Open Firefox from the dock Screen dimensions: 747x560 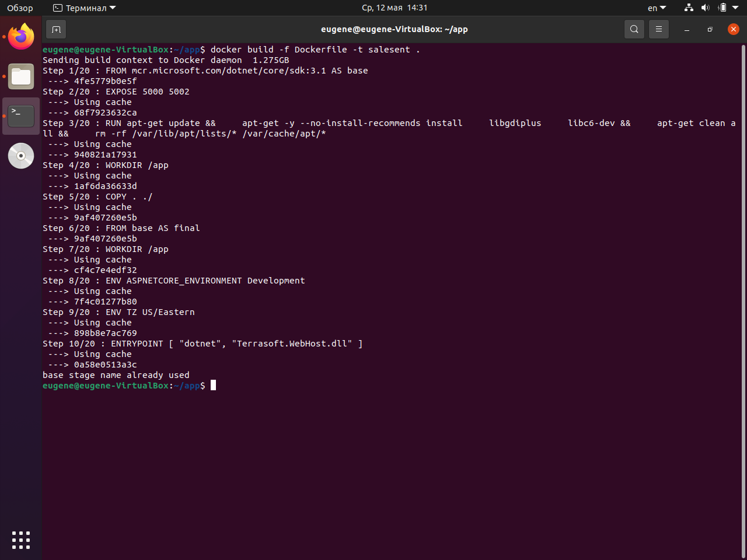pyautogui.click(x=21, y=37)
